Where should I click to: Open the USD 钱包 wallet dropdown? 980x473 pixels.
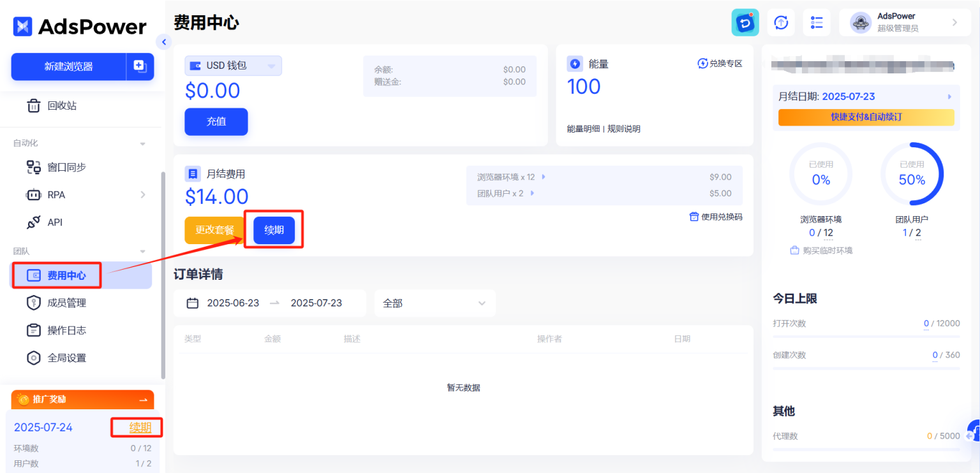click(x=233, y=66)
